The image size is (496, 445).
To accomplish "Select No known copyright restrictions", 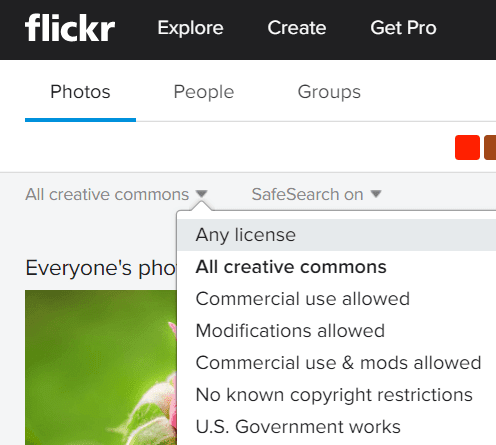I will coord(336,395).
